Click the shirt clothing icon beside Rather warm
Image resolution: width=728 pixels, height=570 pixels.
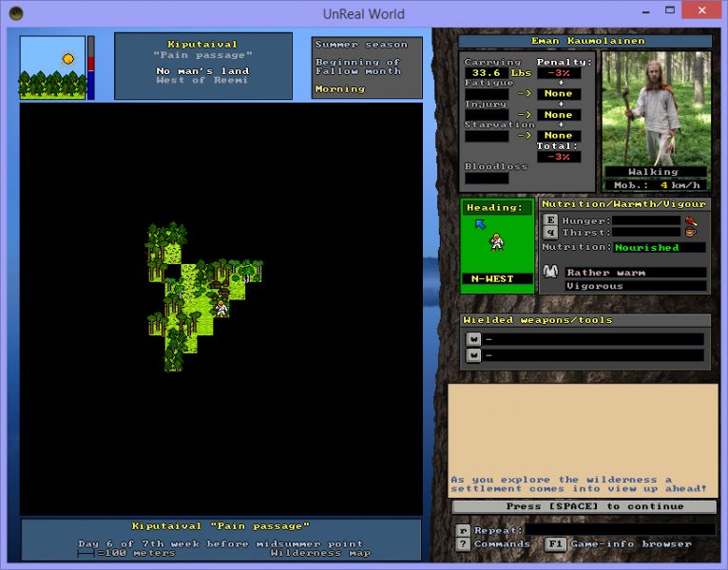tap(550, 272)
